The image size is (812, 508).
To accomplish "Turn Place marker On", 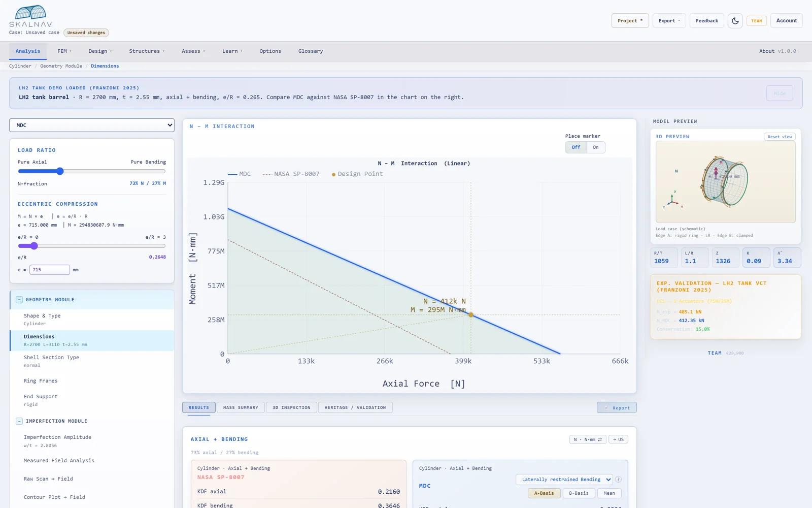I will (596, 147).
